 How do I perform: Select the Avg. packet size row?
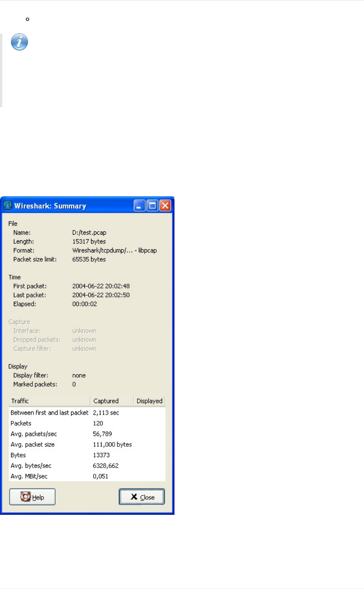click(x=87, y=444)
